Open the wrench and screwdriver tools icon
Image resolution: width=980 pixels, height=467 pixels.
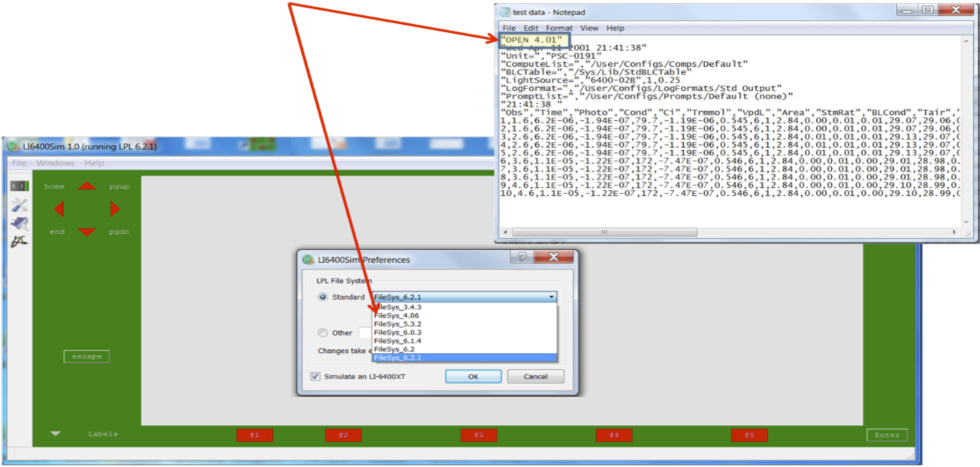19,205
